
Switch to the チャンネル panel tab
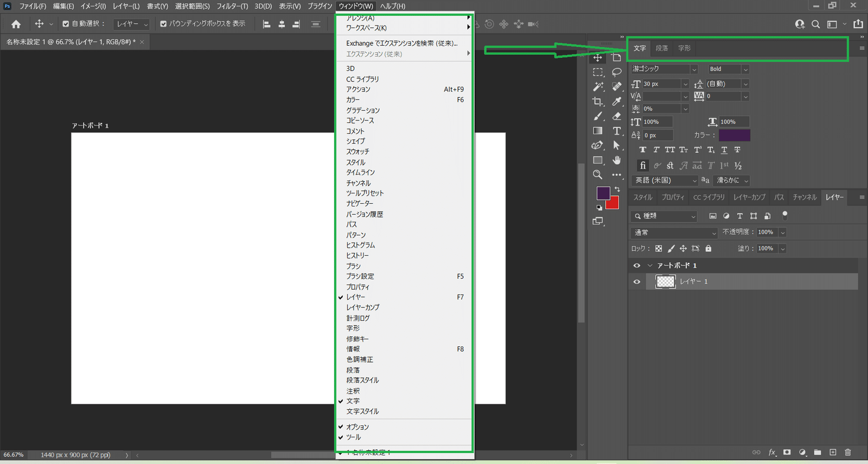pyautogui.click(x=805, y=197)
